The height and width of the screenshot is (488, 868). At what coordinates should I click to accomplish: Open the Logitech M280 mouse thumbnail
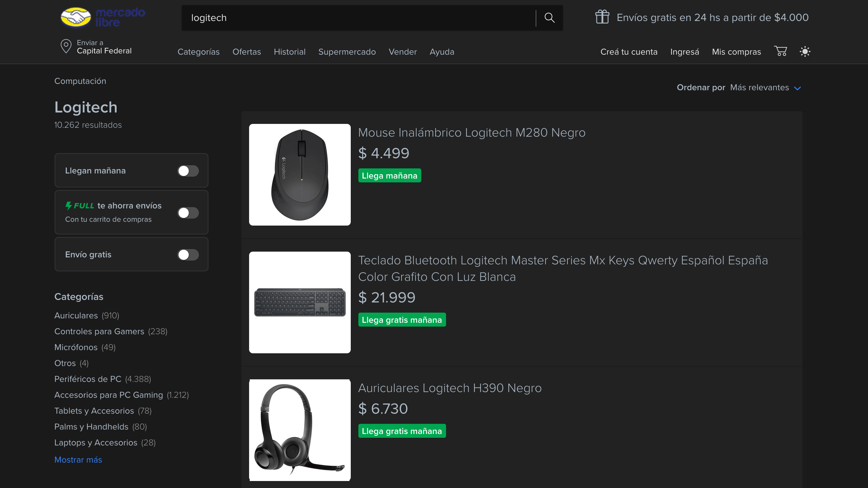pyautogui.click(x=300, y=174)
